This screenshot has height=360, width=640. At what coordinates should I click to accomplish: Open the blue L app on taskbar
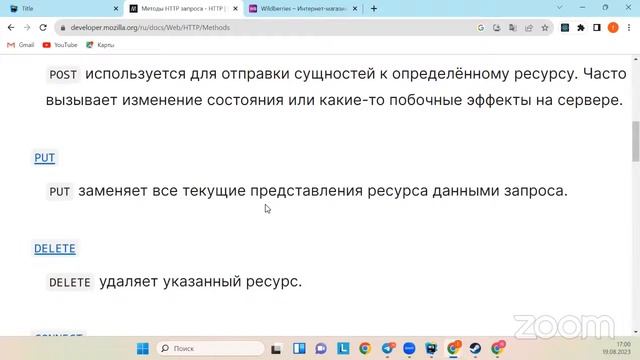[343, 349]
